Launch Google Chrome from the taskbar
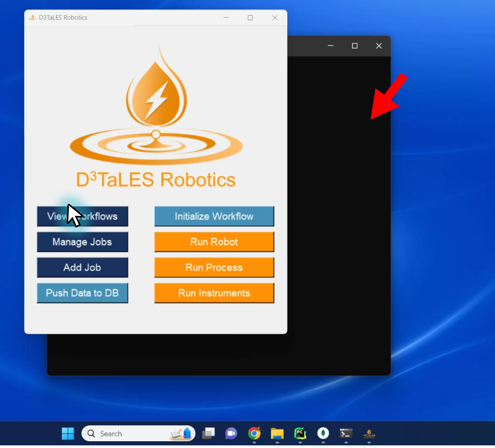Image resolution: width=495 pixels, height=448 pixels. pyautogui.click(x=254, y=433)
